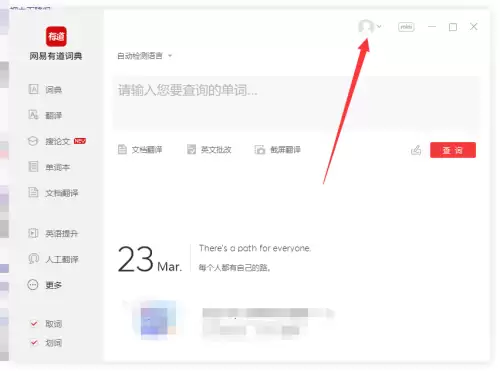Click the 人工翻译 headset icon

coord(33,259)
